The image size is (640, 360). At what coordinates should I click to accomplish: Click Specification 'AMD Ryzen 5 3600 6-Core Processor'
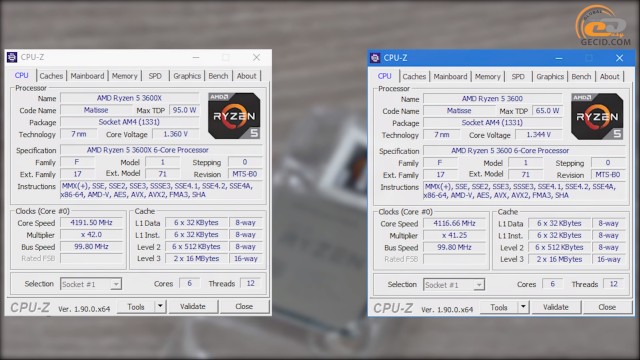point(524,151)
